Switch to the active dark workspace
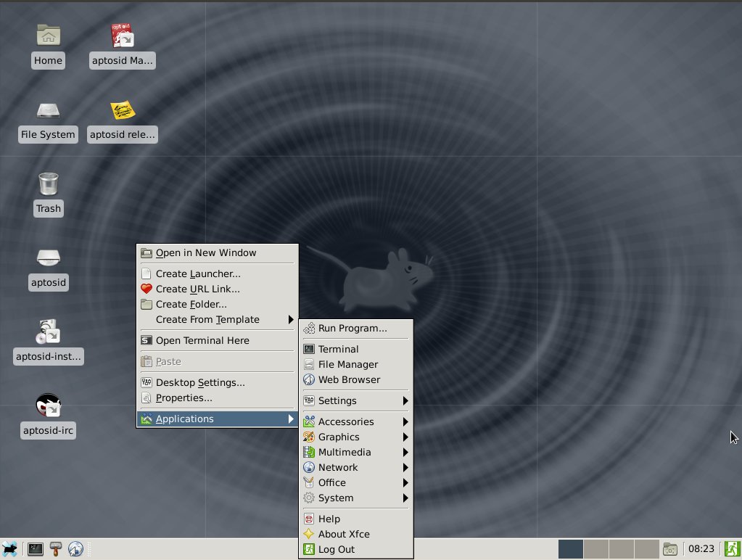 coord(571,549)
